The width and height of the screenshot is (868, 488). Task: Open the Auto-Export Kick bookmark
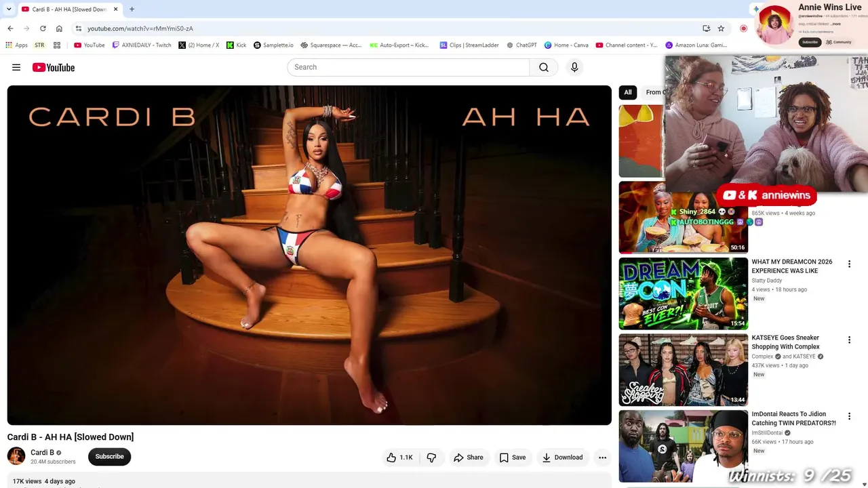(399, 45)
